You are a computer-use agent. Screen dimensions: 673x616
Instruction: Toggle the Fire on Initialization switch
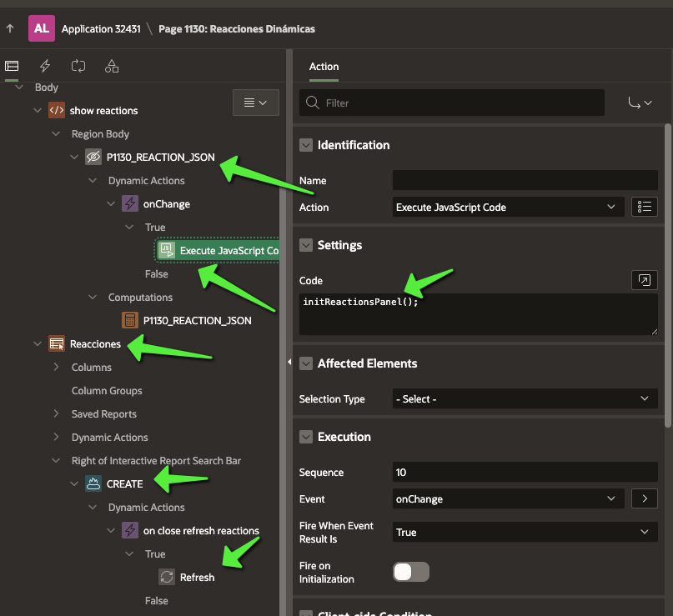pyautogui.click(x=410, y=572)
